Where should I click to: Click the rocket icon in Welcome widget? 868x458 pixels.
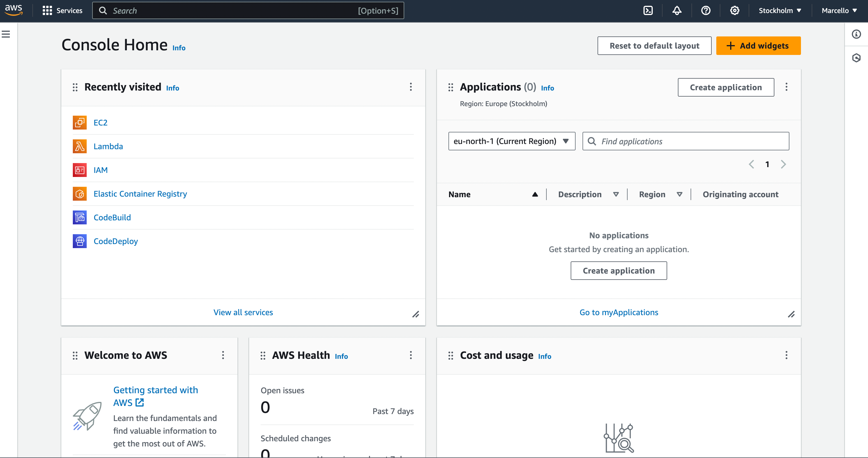[87, 416]
